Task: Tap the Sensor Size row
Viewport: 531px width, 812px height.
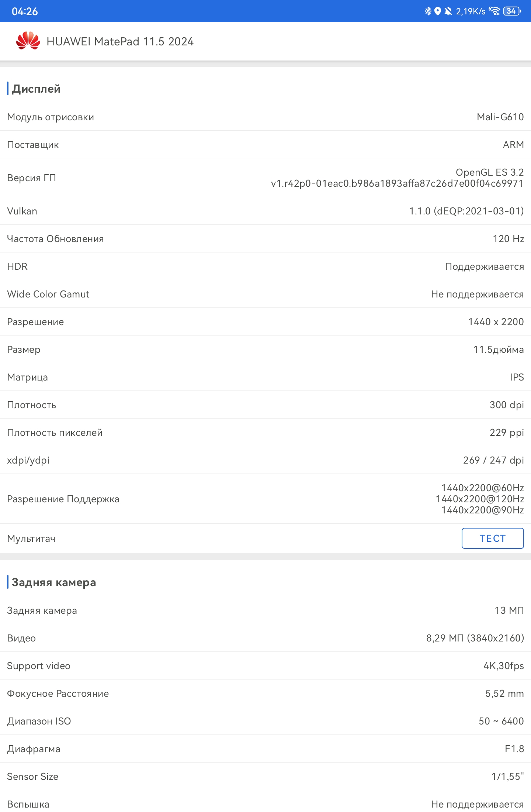Action: pos(265,776)
